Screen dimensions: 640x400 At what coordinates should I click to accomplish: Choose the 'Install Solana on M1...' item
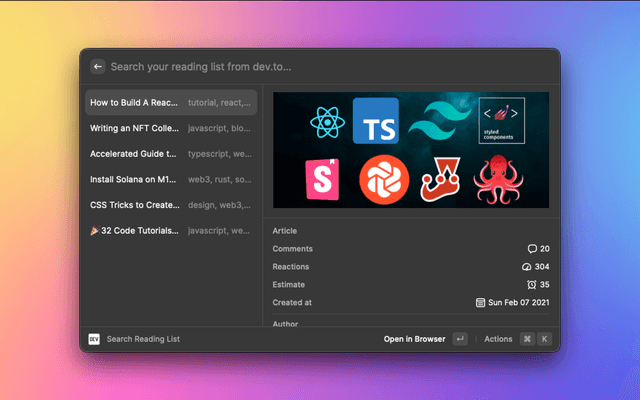tap(170, 179)
